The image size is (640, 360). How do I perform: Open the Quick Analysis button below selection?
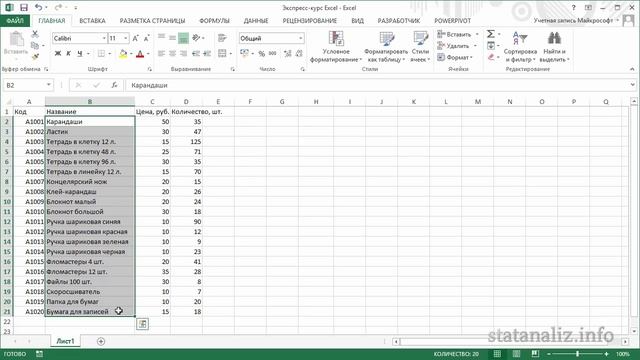pyautogui.click(x=142, y=324)
